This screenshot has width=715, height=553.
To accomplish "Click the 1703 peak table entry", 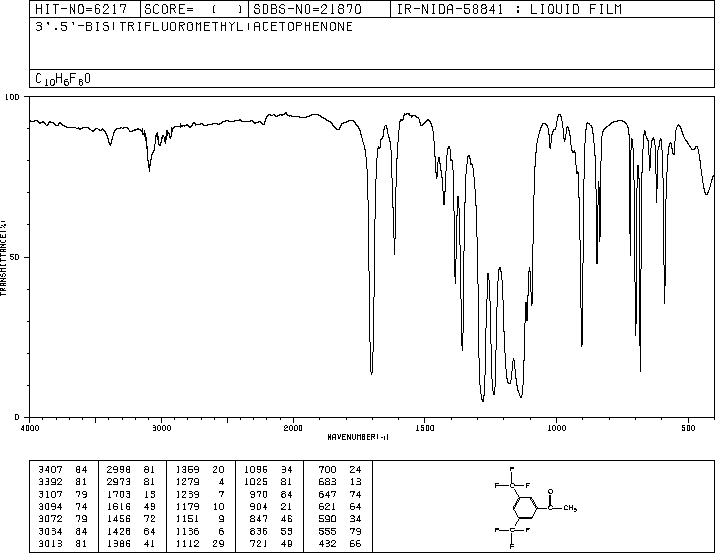I will [x=131, y=495].
